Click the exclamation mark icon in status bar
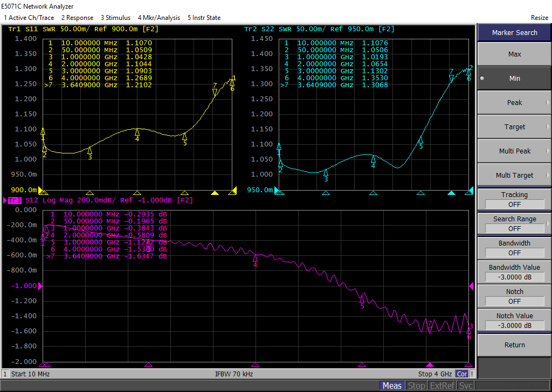The height and width of the screenshot is (392, 552). [x=472, y=374]
